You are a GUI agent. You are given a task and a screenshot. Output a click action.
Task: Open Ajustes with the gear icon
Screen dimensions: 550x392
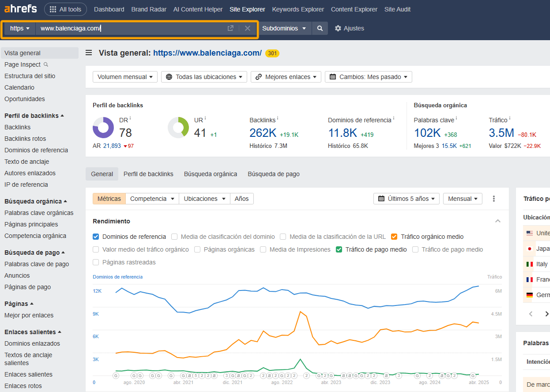tap(349, 28)
